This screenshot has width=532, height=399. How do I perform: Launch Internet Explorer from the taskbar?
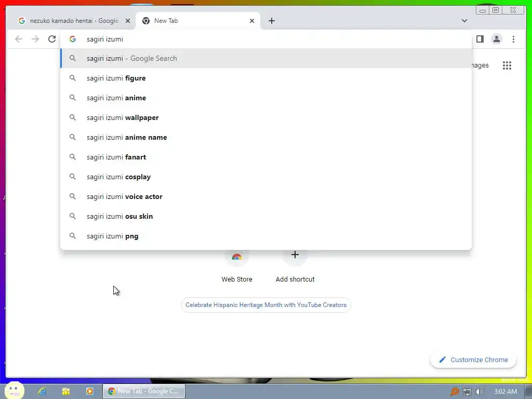pos(42,391)
